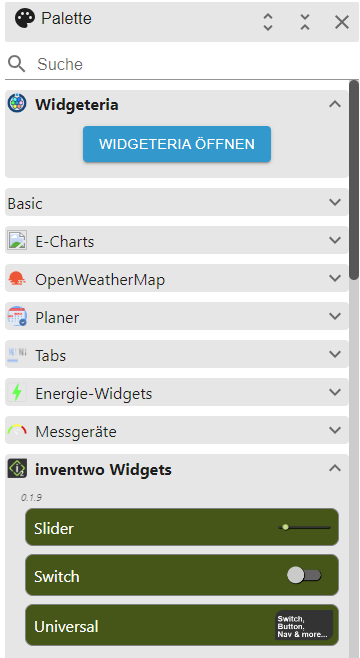Screen dimensions: 360x658
Task: Click the Palette paint icon
Action: point(25,19)
